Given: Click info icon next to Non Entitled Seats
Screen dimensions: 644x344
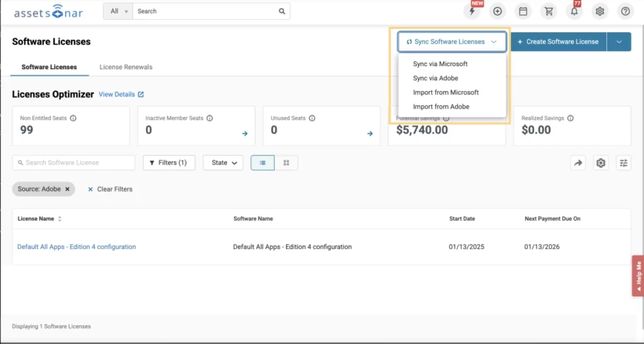Looking at the screenshot, I should click(73, 118).
